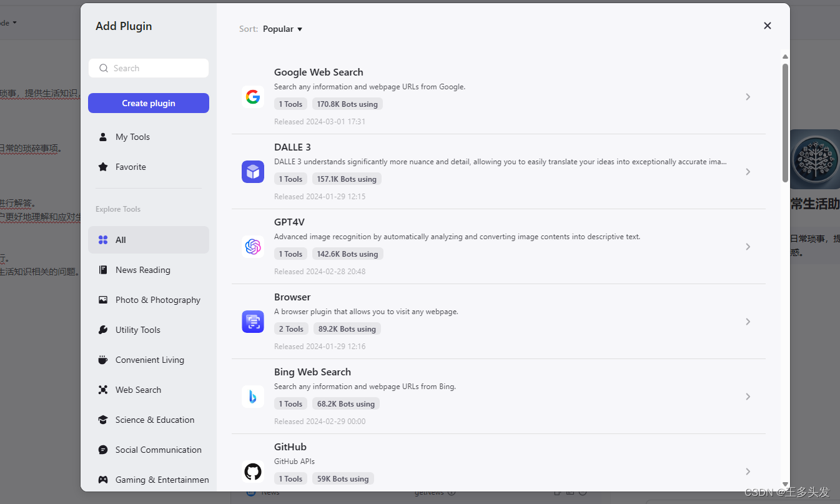
Task: Select the My Tools menu item
Action: [149, 137]
